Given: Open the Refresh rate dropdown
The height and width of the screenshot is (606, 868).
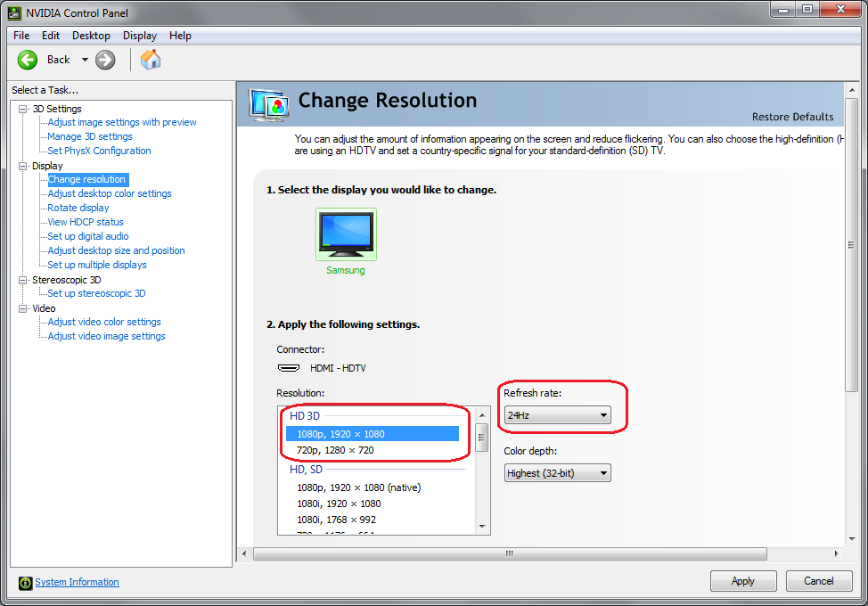Looking at the screenshot, I should 557,415.
